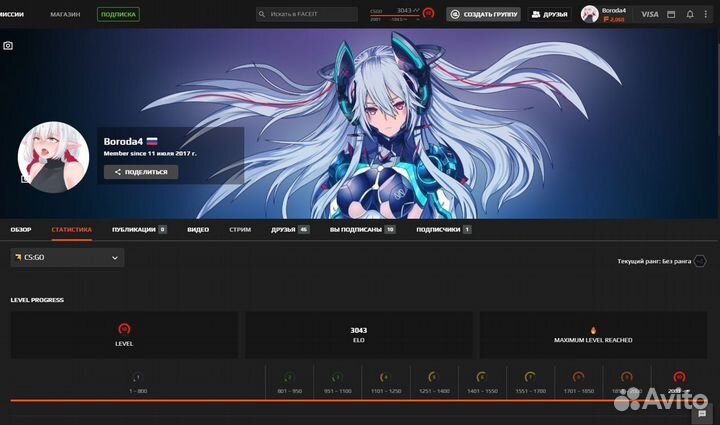The height and width of the screenshot is (425, 720).
Task: Click the Поделиться share button
Action: tap(141, 172)
